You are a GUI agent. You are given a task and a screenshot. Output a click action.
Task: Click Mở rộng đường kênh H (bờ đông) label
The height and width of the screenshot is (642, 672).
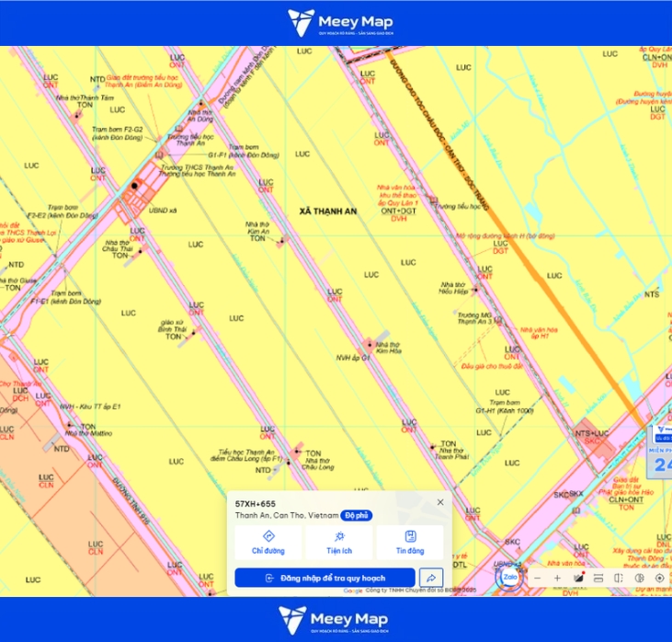[506, 235]
